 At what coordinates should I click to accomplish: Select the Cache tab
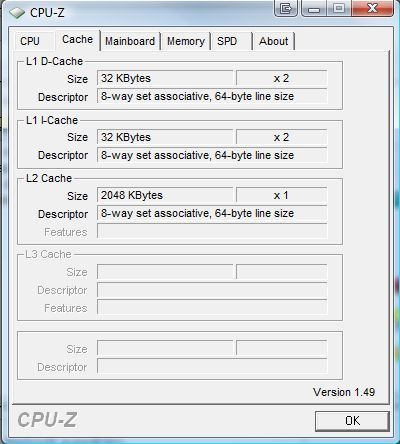(x=78, y=40)
